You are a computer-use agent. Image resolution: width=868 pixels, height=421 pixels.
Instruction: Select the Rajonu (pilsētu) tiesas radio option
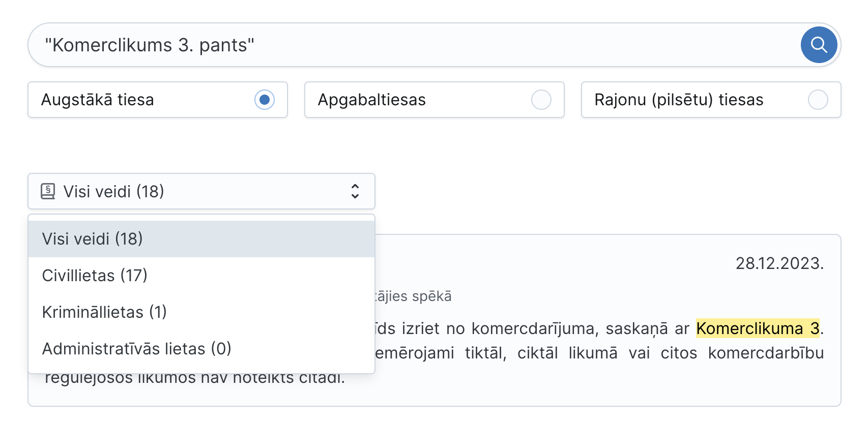(818, 100)
